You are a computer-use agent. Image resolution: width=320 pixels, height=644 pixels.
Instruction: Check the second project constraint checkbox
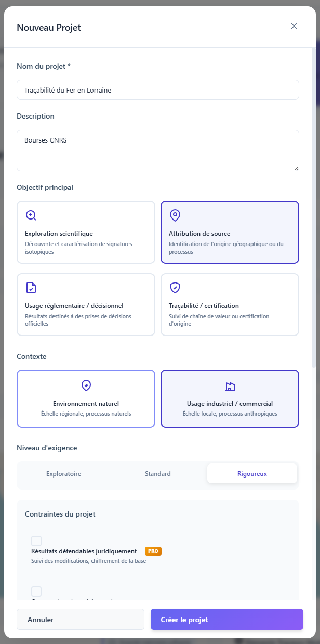[x=36, y=591]
